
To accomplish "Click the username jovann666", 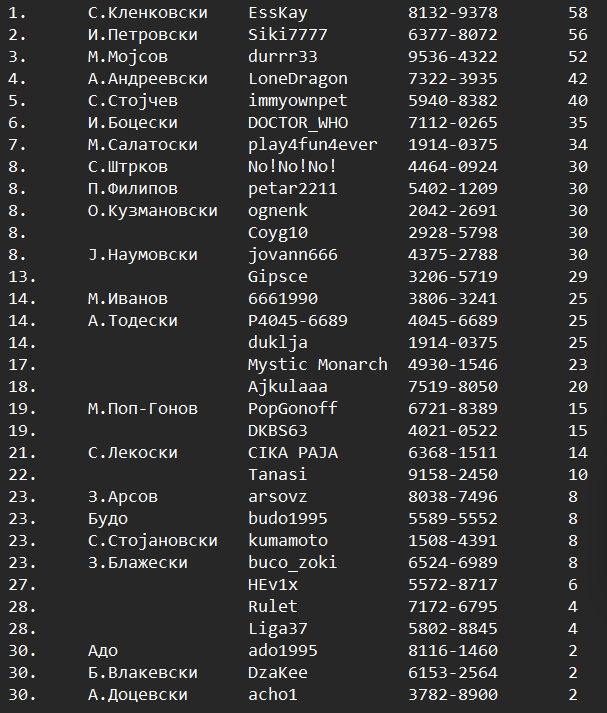I will point(292,255).
